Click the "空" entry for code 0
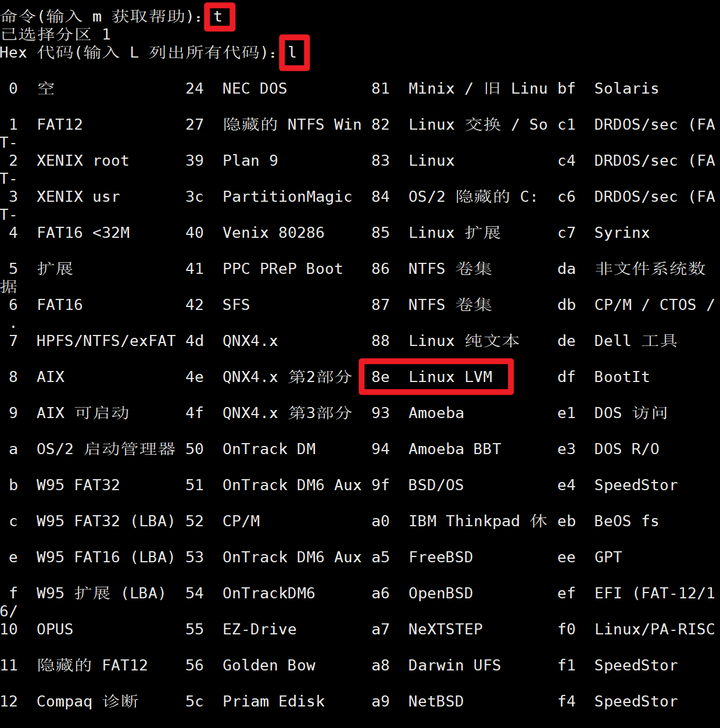Viewport: 720px width, 728px height. point(46,88)
